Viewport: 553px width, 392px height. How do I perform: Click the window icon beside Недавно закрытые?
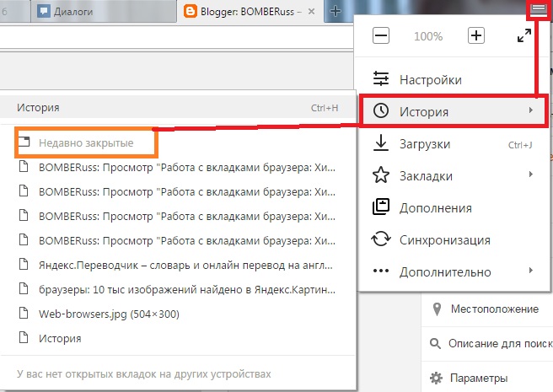pyautogui.click(x=24, y=142)
